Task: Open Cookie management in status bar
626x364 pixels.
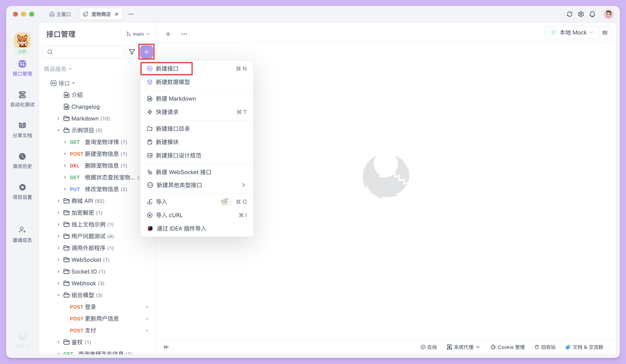Action: pos(508,347)
